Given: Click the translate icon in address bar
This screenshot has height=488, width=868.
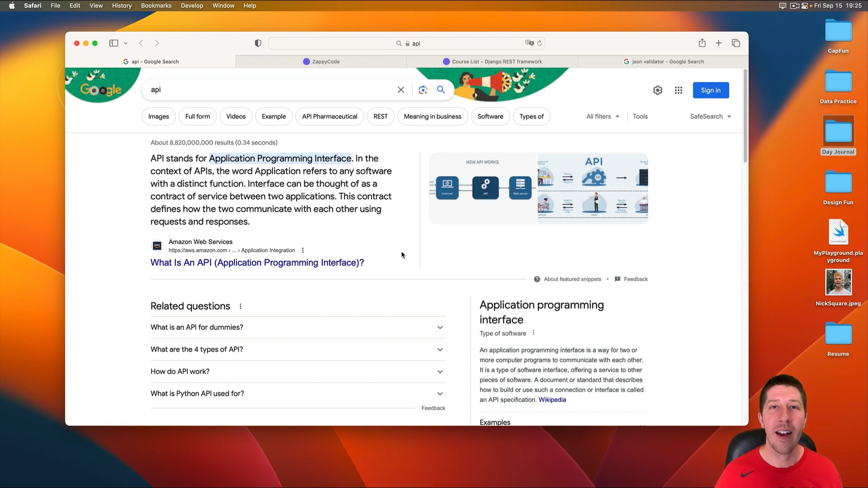Looking at the screenshot, I should click(529, 43).
